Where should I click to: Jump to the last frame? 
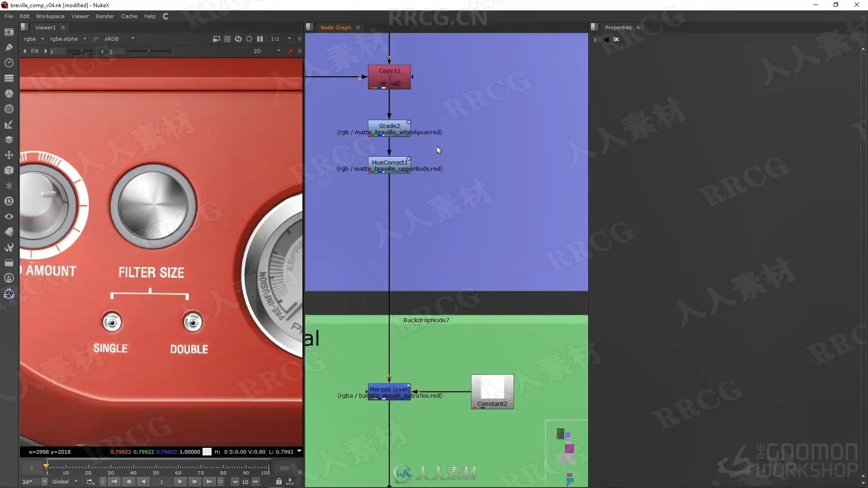point(209,482)
